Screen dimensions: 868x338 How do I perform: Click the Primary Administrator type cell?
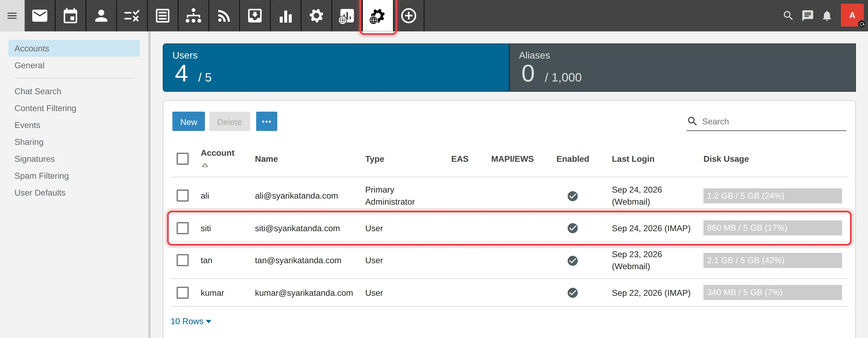tap(390, 196)
